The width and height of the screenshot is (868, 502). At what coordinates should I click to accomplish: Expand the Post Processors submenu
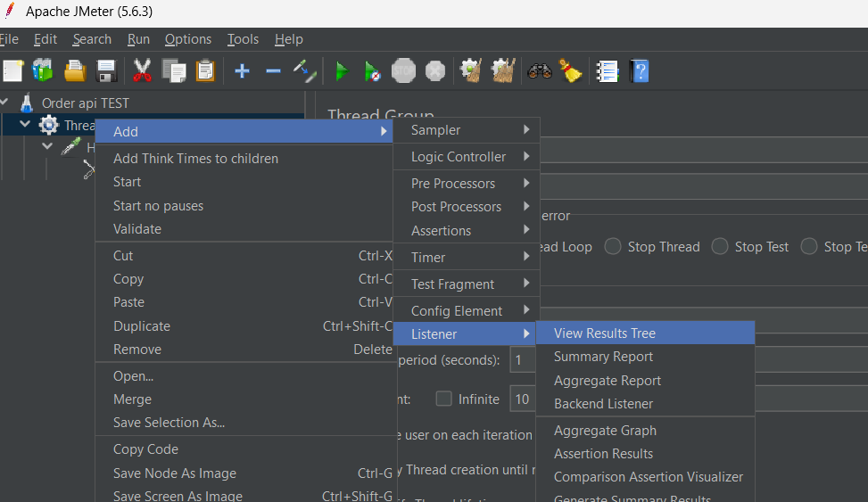point(466,207)
